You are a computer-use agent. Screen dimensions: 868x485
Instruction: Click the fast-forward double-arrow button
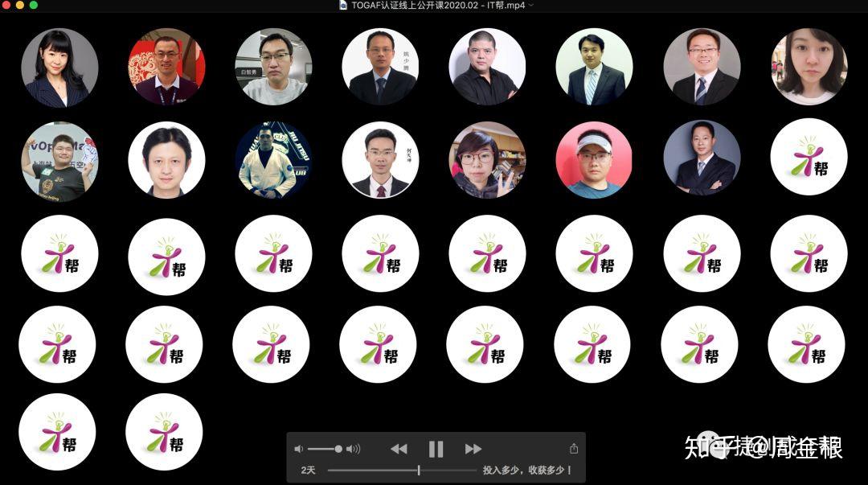click(473, 449)
